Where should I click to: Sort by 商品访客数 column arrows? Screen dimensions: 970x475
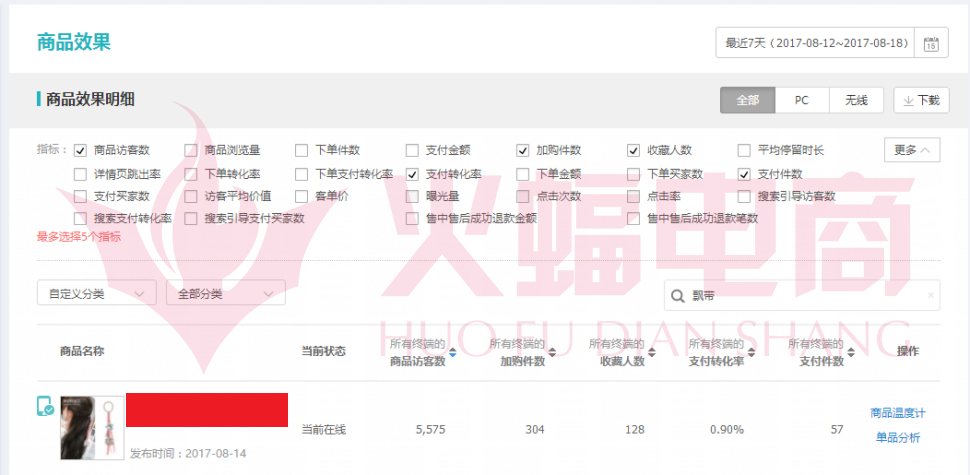[x=452, y=352]
